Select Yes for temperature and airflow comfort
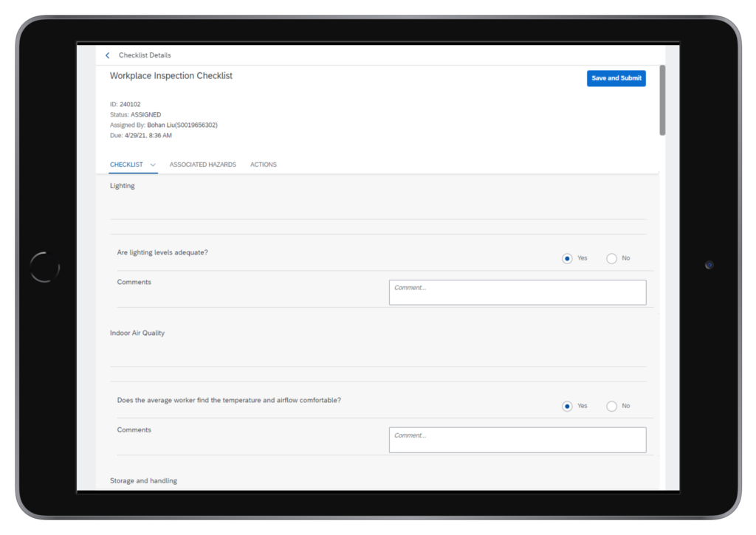756x535 pixels. [567, 406]
